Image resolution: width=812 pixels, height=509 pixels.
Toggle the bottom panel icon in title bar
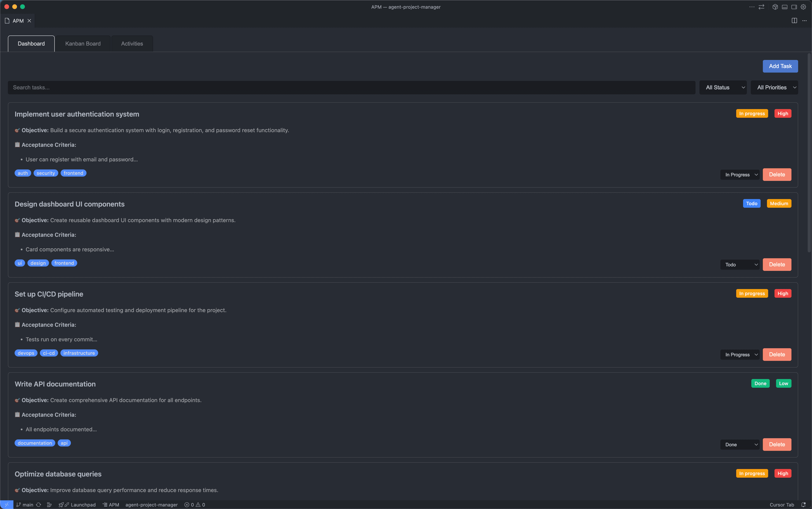pyautogui.click(x=785, y=7)
